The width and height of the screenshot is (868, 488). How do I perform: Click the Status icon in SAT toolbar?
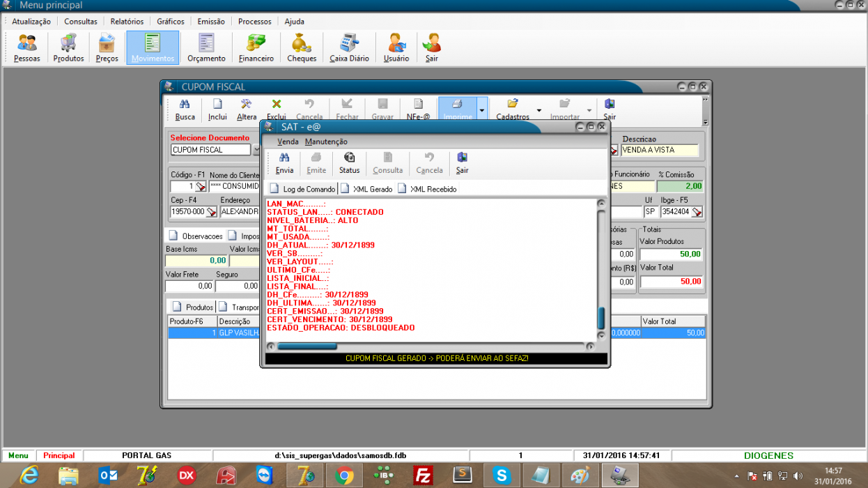point(349,163)
